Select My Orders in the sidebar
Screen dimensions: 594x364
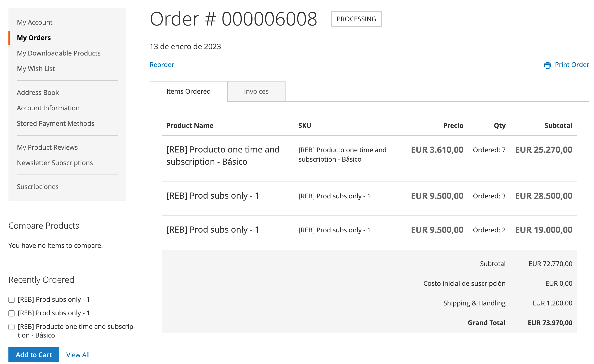[34, 38]
